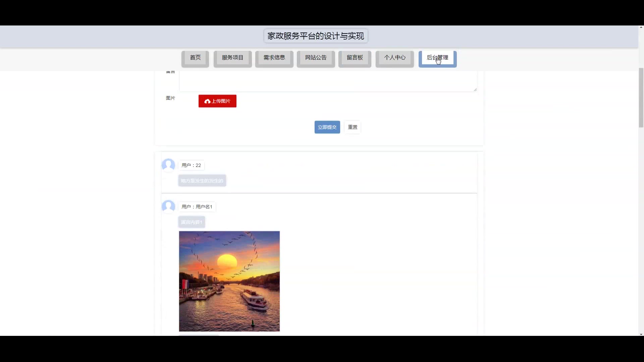The image size is (644, 362).
Task: Click cloud upload icon on red button
Action: tap(207, 101)
